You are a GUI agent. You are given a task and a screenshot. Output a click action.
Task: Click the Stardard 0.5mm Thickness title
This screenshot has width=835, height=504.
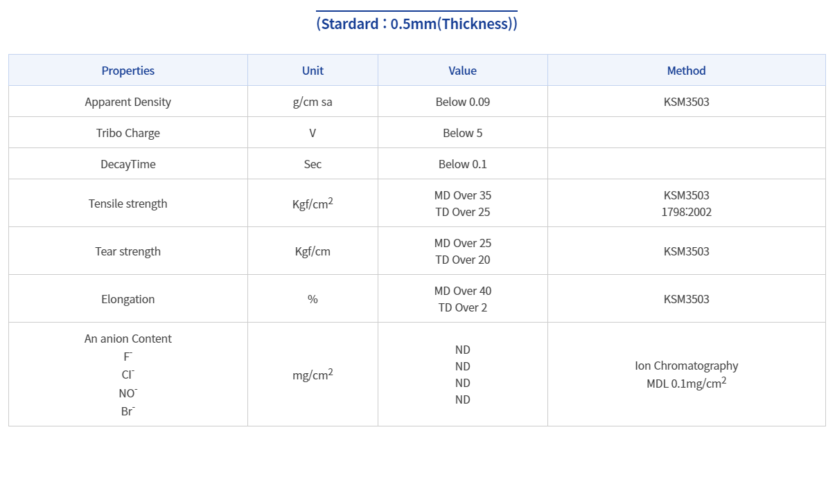pyautogui.click(x=416, y=24)
